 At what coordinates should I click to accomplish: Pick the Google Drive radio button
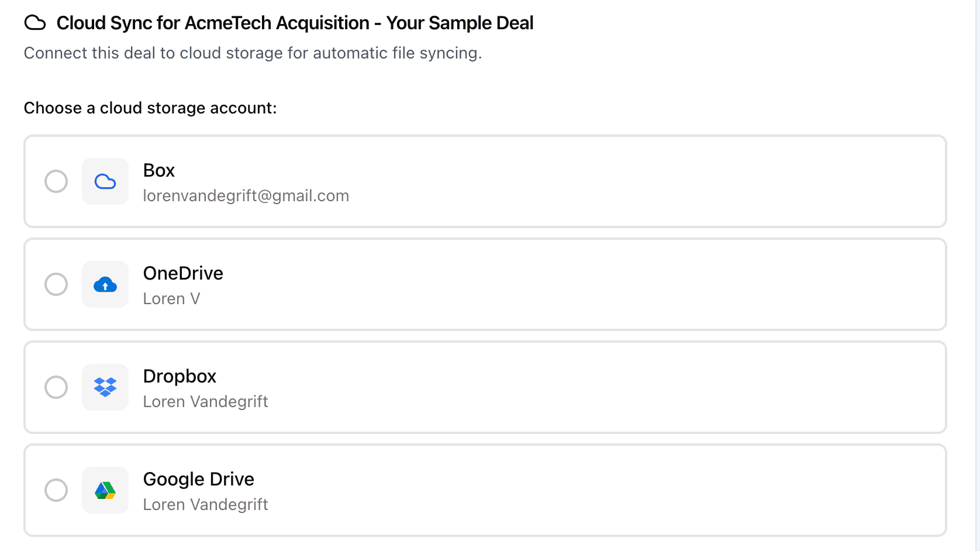(56, 490)
